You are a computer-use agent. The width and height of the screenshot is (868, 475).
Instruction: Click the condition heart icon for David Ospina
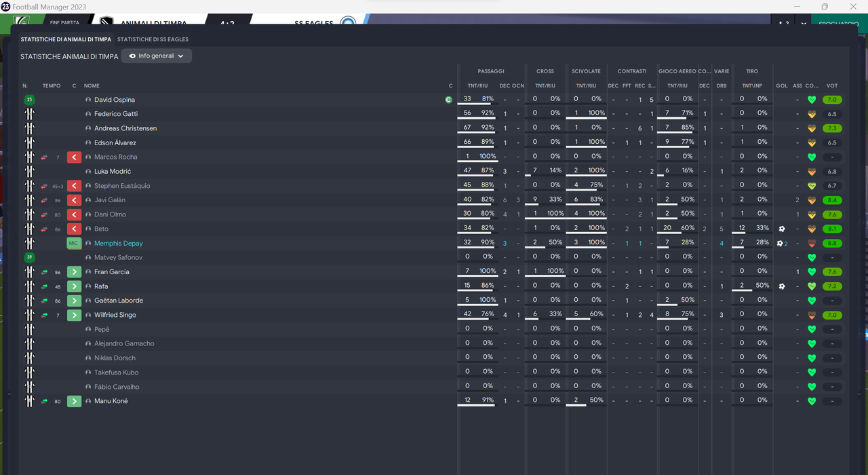click(812, 100)
